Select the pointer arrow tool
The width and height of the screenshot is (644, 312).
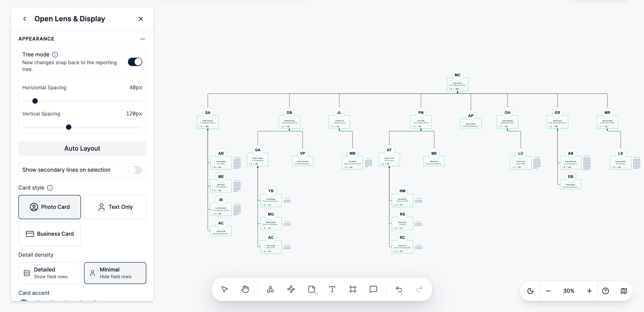point(225,289)
